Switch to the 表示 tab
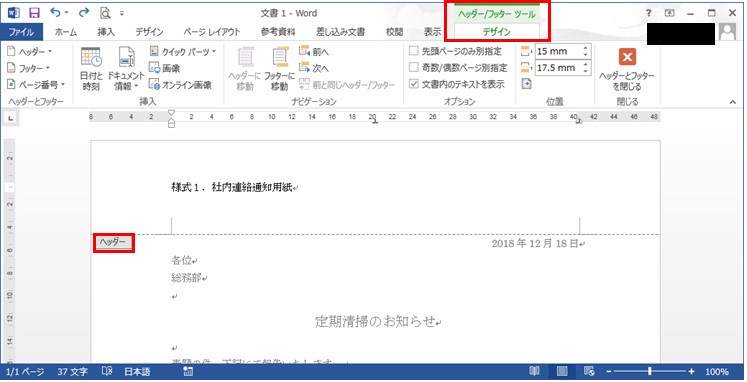This screenshot has height=382, width=747. tap(432, 32)
